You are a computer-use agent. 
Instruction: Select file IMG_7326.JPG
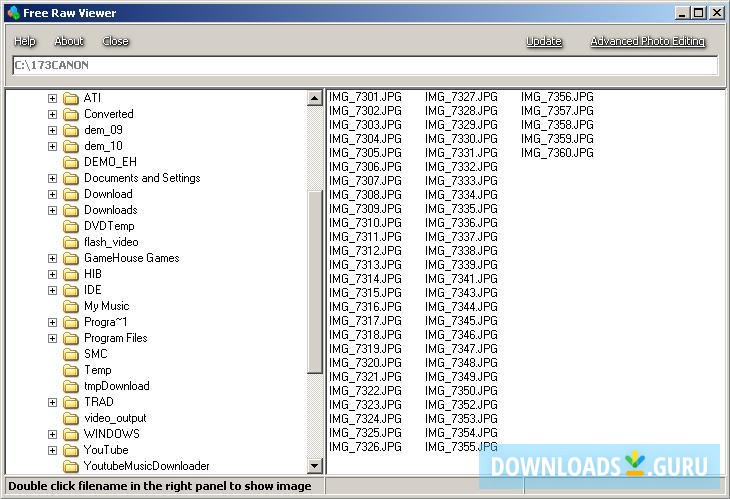tap(365, 446)
